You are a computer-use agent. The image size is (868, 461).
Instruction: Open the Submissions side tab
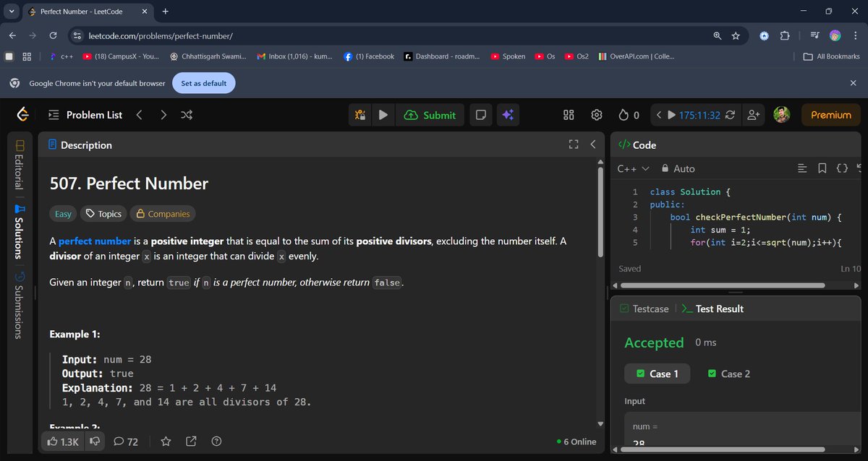click(x=20, y=305)
